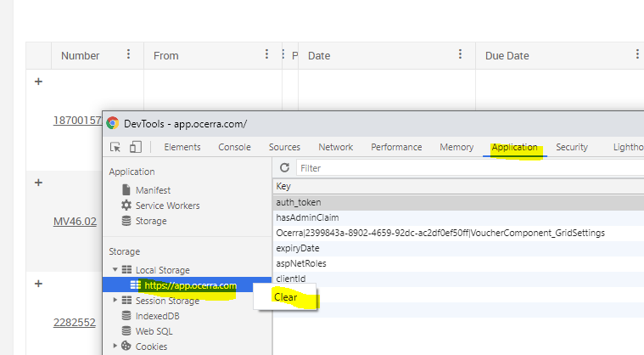Open the Application tab
This screenshot has height=355, width=644.
click(x=515, y=147)
